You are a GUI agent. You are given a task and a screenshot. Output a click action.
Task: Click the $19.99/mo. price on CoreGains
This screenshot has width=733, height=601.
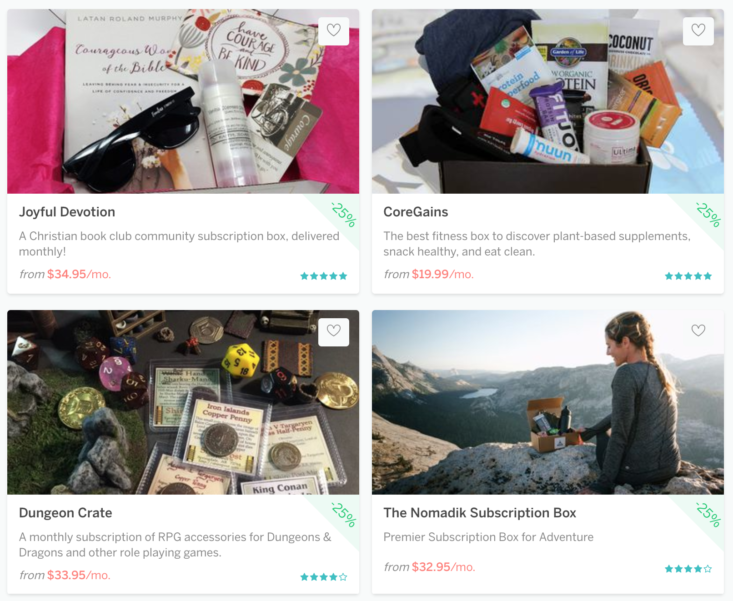coord(443,274)
